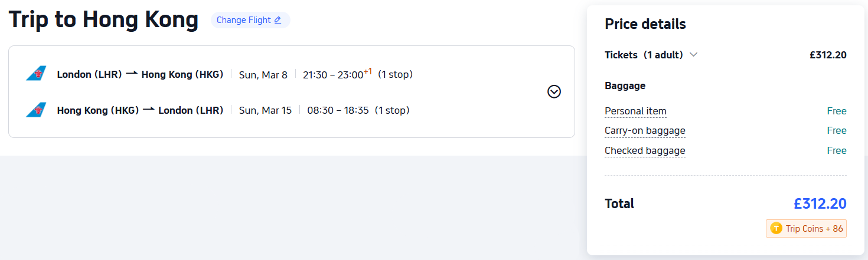Click the Trip Coins gold coin icon
868x260 pixels.
[776, 229]
